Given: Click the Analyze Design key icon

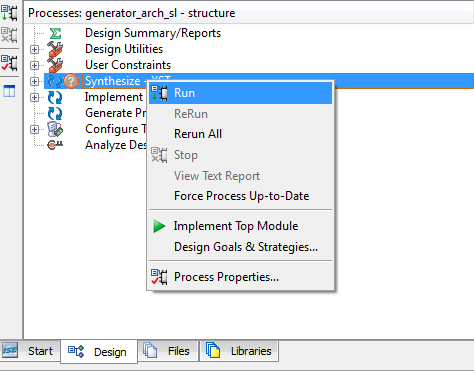Looking at the screenshot, I should (55, 145).
